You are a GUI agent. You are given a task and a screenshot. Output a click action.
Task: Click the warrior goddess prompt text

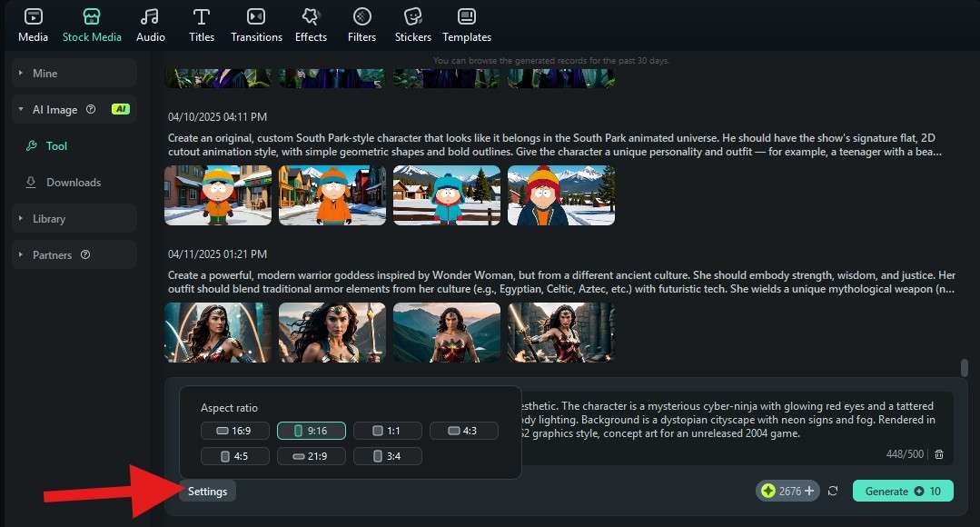(561, 282)
